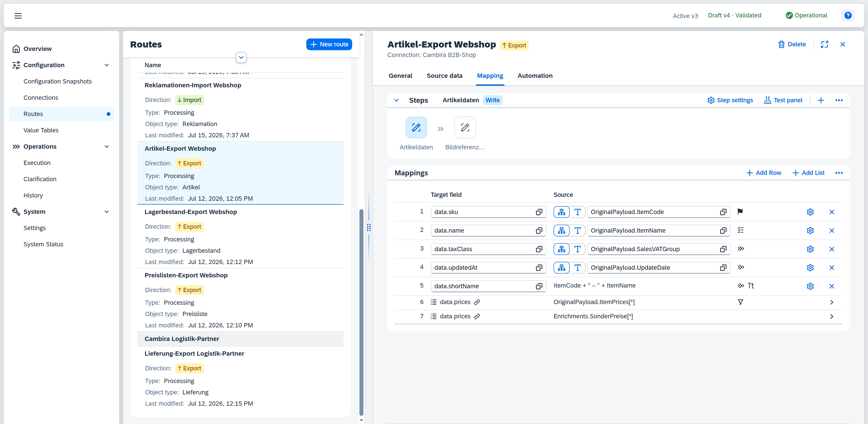This screenshot has height=424, width=868.
Task: Open settings gear for data.name row
Action: [810, 230]
